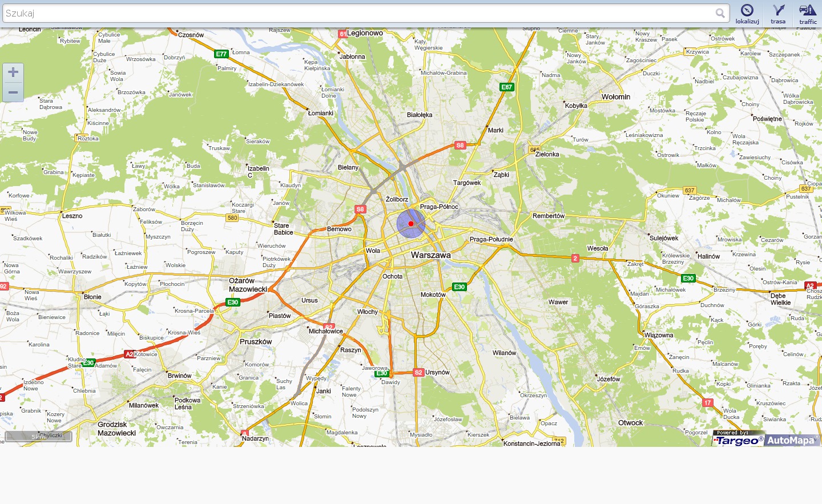This screenshot has width=822, height=504.
Task: Click the magnifier search icon
Action: 720,13
